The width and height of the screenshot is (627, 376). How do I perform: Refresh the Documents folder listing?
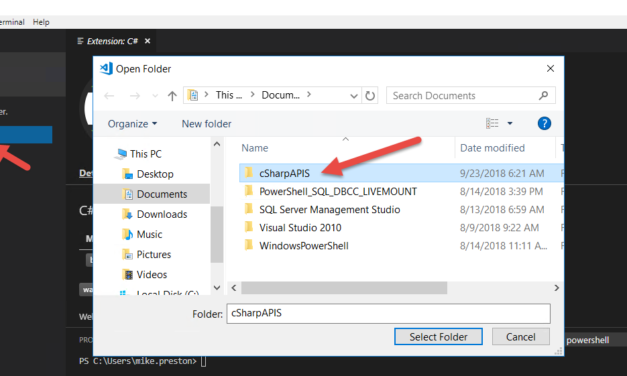370,96
